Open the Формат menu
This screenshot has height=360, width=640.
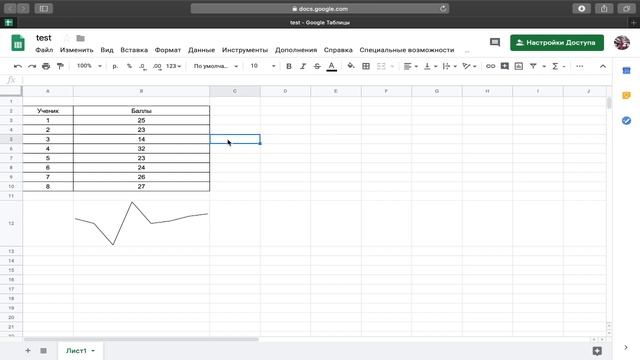click(x=168, y=50)
